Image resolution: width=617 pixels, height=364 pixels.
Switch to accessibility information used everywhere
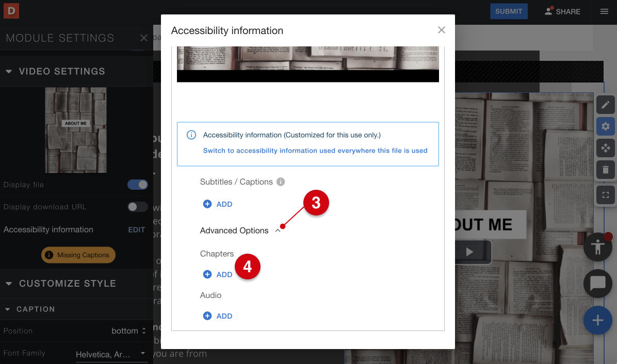click(x=315, y=151)
